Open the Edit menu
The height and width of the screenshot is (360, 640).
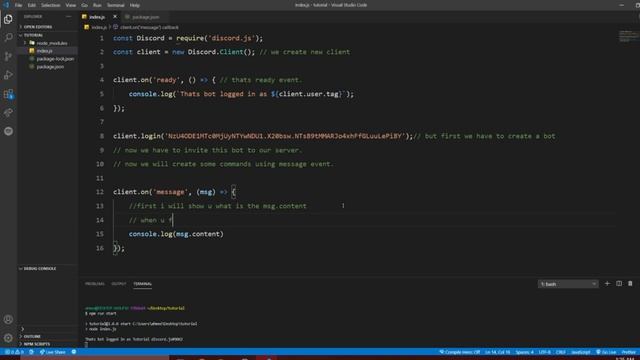click(x=31, y=5)
